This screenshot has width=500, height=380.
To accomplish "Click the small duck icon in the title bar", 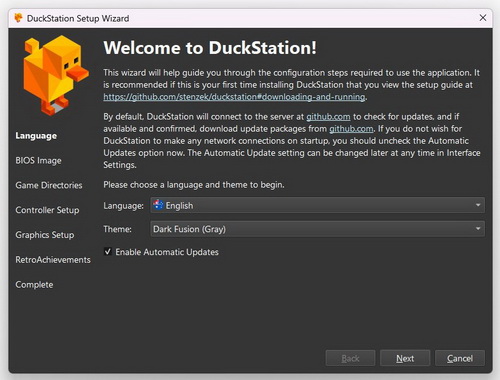I will 19,18.
